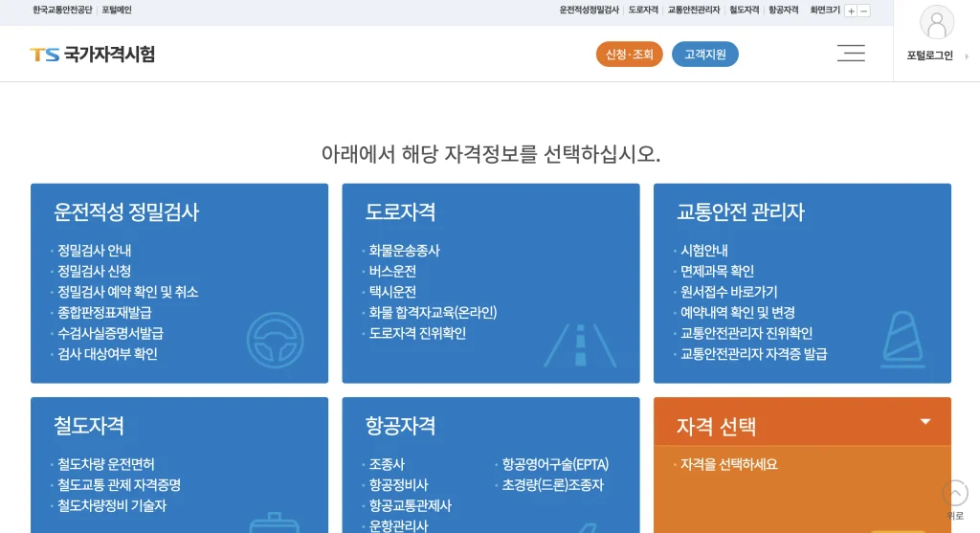
Task: Open 철도교통 관제 자격증명 link
Action: tap(119, 485)
